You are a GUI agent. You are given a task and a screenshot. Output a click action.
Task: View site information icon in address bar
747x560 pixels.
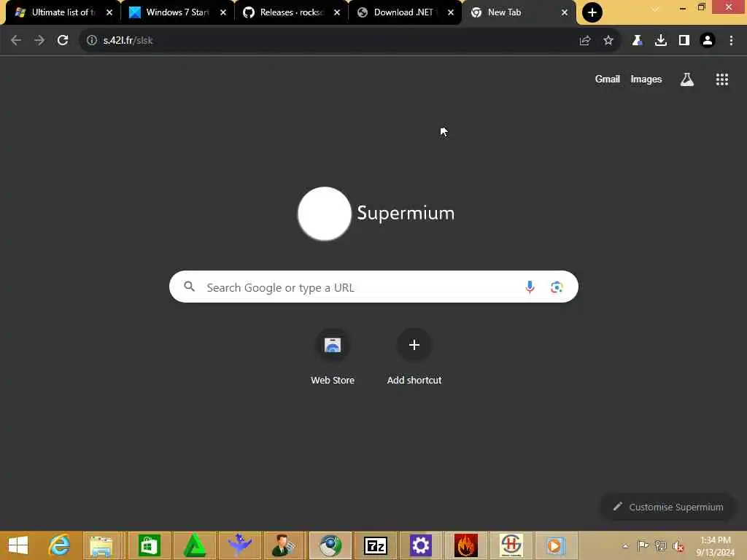click(x=92, y=41)
